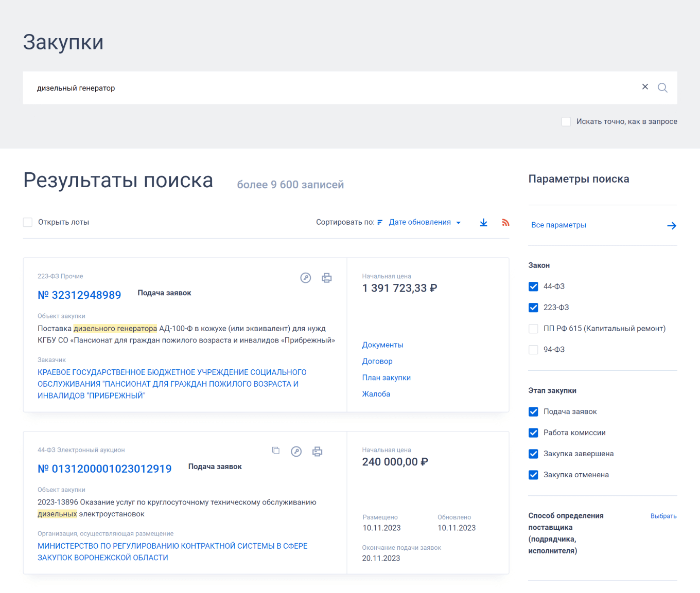Clear the search query using the X icon
The height and width of the screenshot is (593, 700).
click(645, 87)
